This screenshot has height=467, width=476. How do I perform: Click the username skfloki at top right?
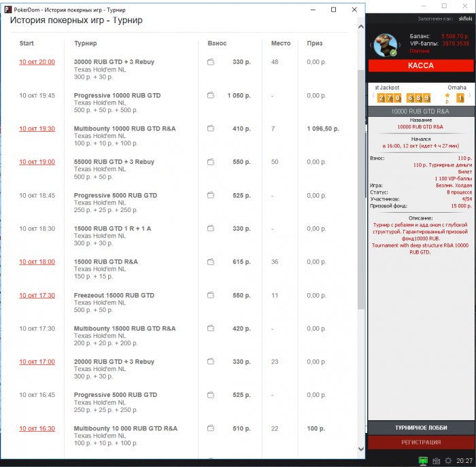[465, 18]
